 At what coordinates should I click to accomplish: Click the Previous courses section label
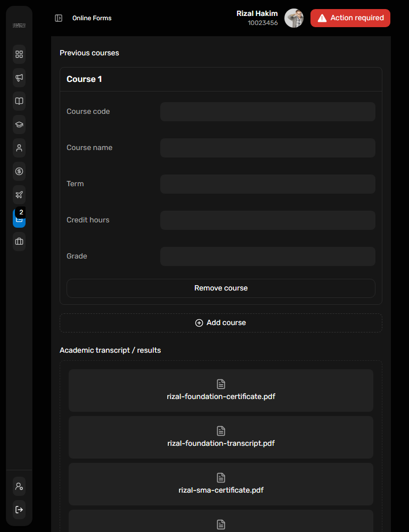tap(89, 53)
